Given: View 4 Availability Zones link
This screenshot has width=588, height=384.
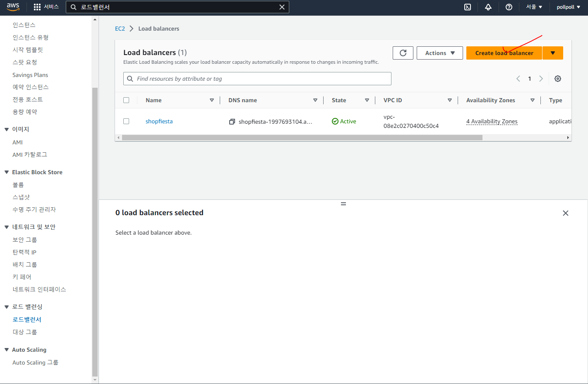Looking at the screenshot, I should coord(492,121).
